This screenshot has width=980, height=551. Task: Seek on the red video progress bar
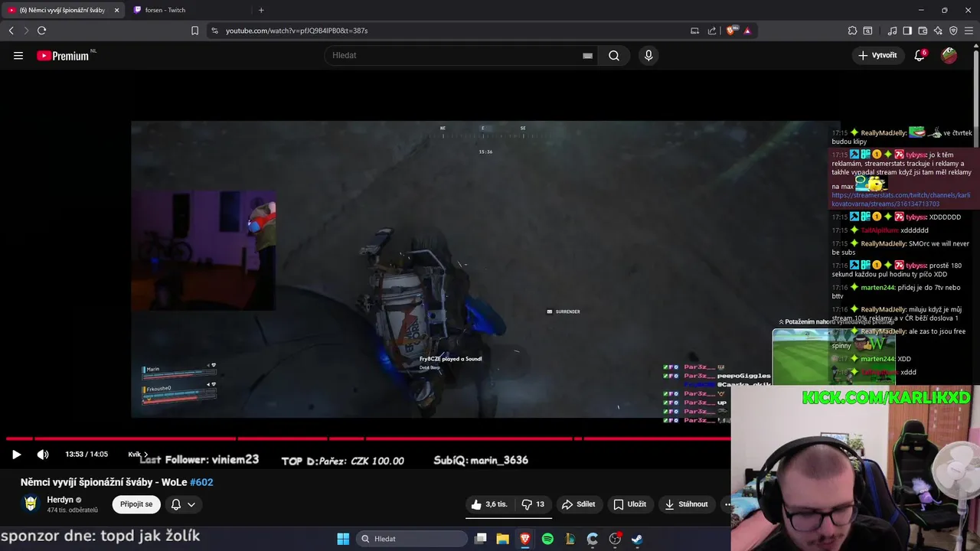pos(367,439)
